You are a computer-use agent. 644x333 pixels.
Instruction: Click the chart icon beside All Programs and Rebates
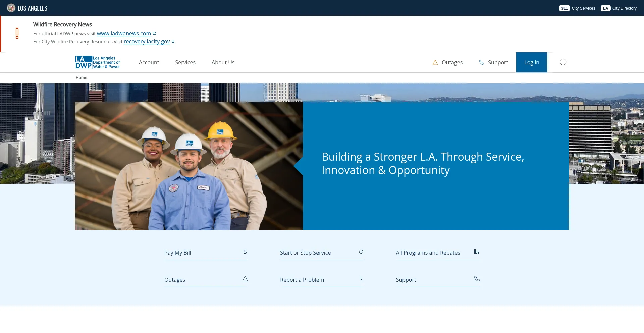[x=476, y=252]
